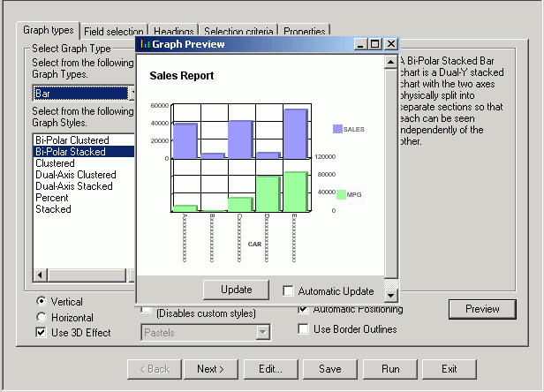Select Dual-Axis Clustered graph style
This screenshot has height=392, width=544.
pos(84,175)
